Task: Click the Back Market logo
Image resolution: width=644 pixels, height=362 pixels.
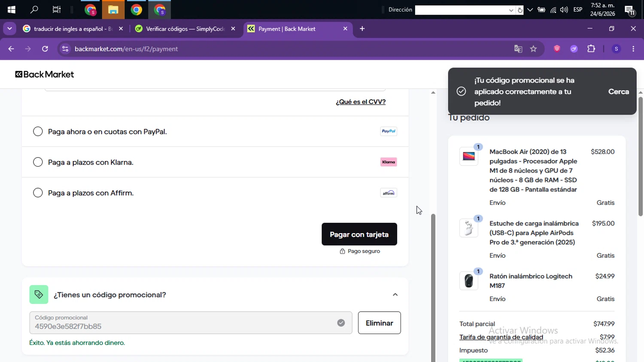Action: pos(45,74)
